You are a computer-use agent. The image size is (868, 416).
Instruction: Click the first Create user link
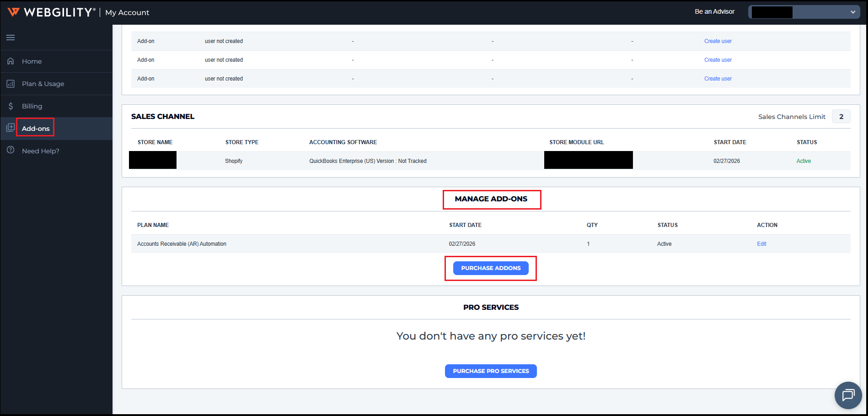[718, 41]
